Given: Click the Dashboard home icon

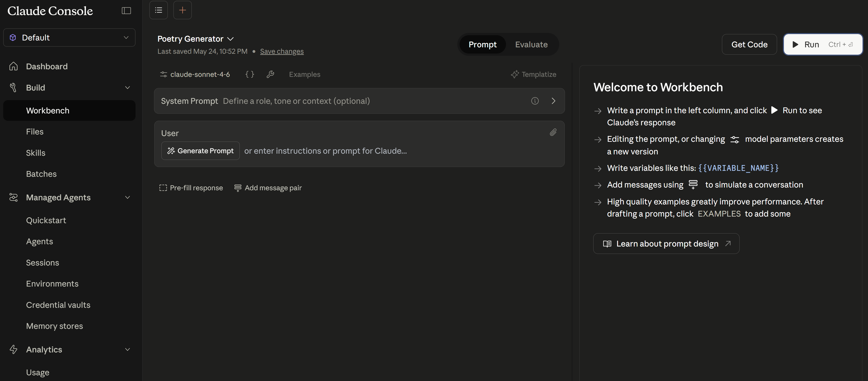Looking at the screenshot, I should click(13, 66).
